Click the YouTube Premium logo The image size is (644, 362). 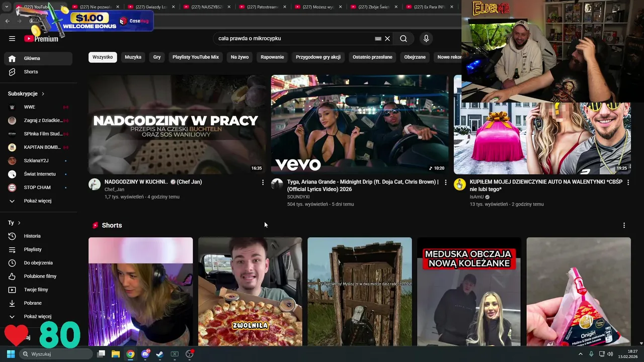41,39
